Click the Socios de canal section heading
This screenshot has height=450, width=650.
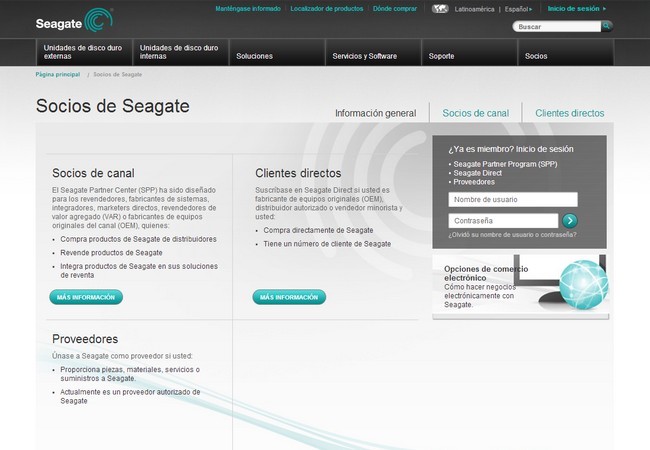click(93, 173)
